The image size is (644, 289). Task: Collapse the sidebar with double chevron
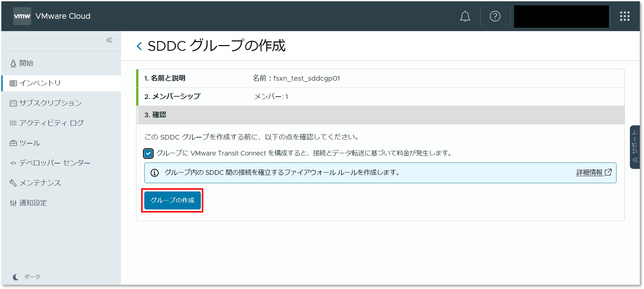point(109,40)
